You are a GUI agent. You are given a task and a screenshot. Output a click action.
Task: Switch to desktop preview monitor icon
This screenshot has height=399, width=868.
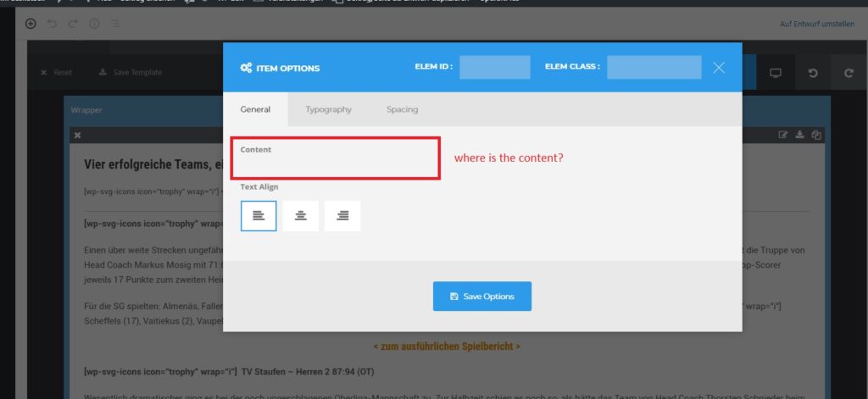775,73
